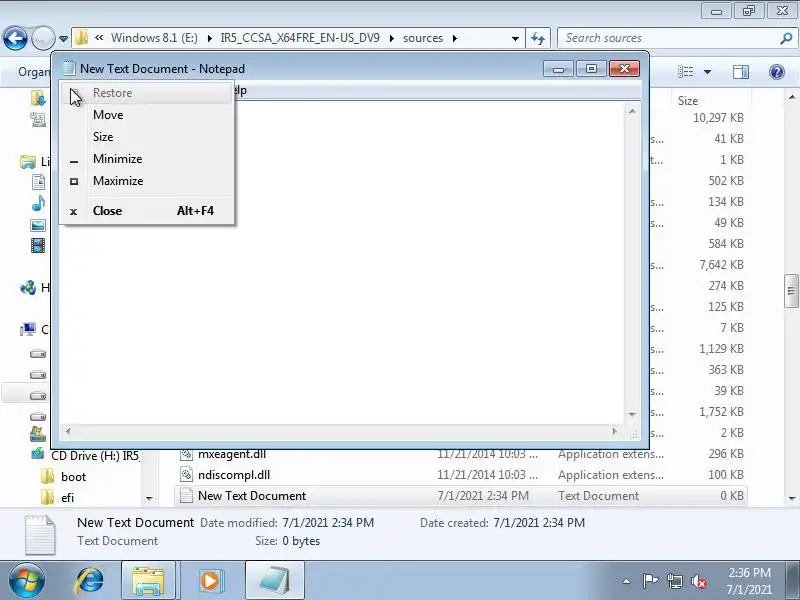Click Windows 8.1 (E:) breadcrumb
Viewport: 800px width, 600px height.
[x=154, y=38]
